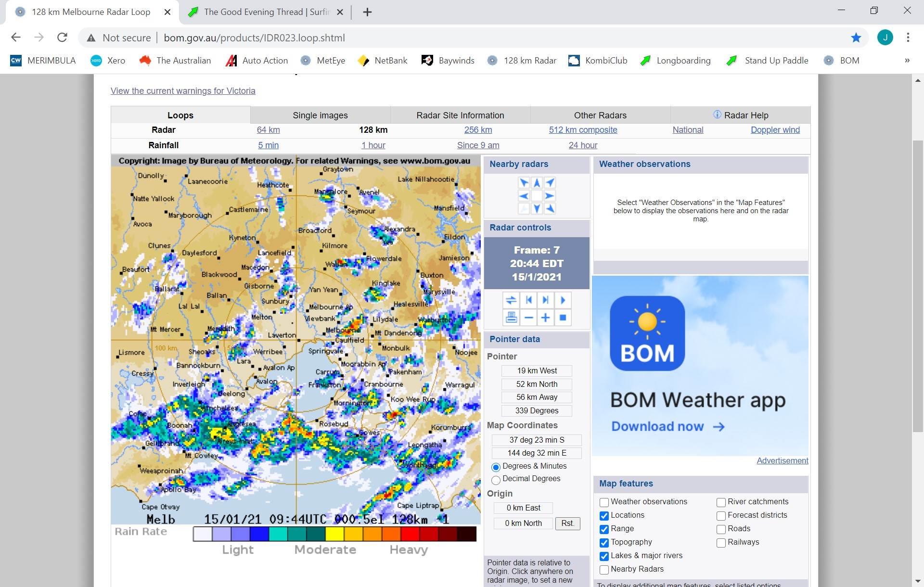The height and width of the screenshot is (587, 924).
Task: Select Decimal Degrees radio option
Action: pyautogui.click(x=496, y=480)
